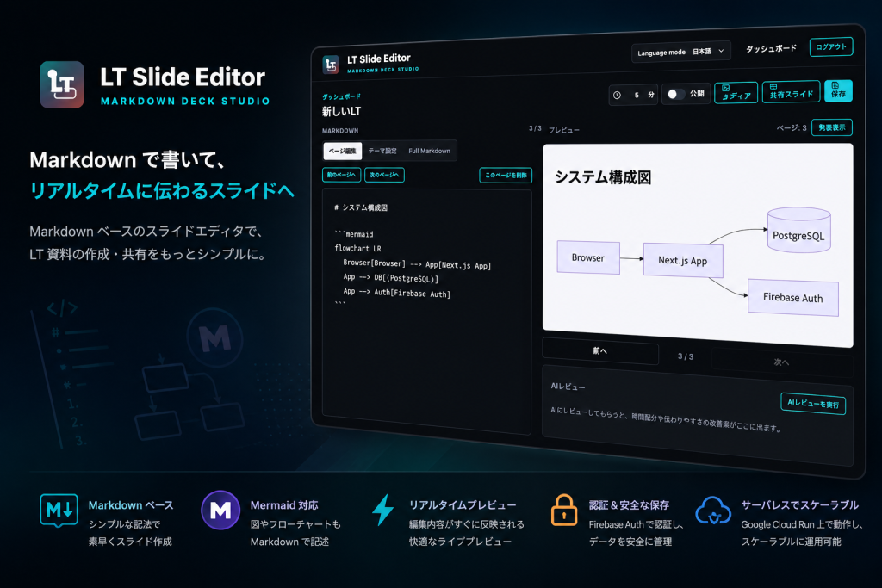
Task: Click the 'ページ: 3' label
Action: point(792,128)
